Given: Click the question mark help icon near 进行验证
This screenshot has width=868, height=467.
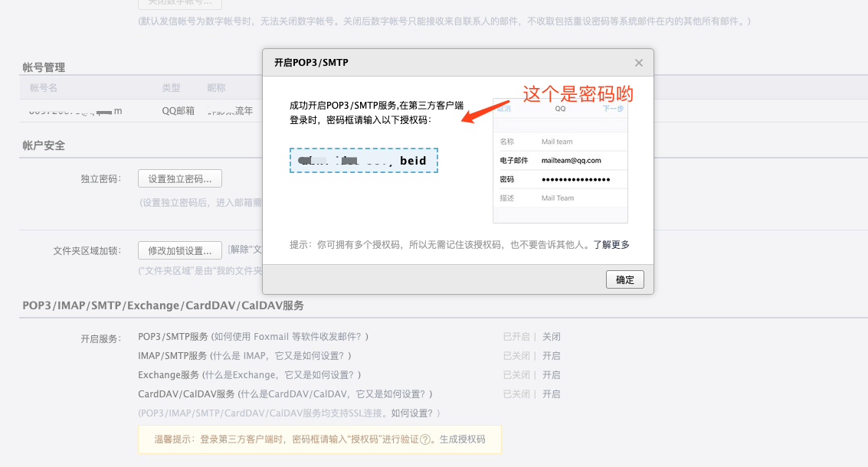Looking at the screenshot, I should (x=425, y=440).
